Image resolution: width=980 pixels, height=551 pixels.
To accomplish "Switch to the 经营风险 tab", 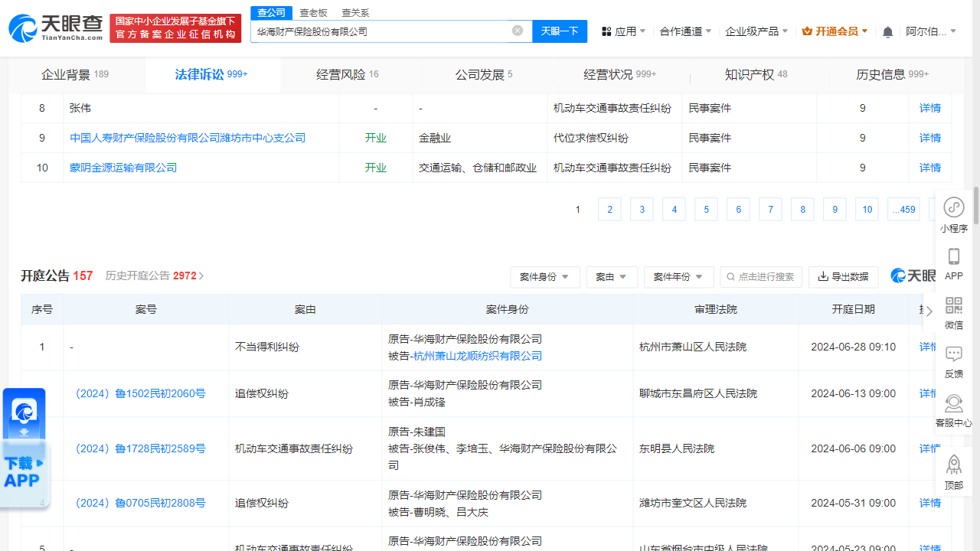I will pos(348,74).
